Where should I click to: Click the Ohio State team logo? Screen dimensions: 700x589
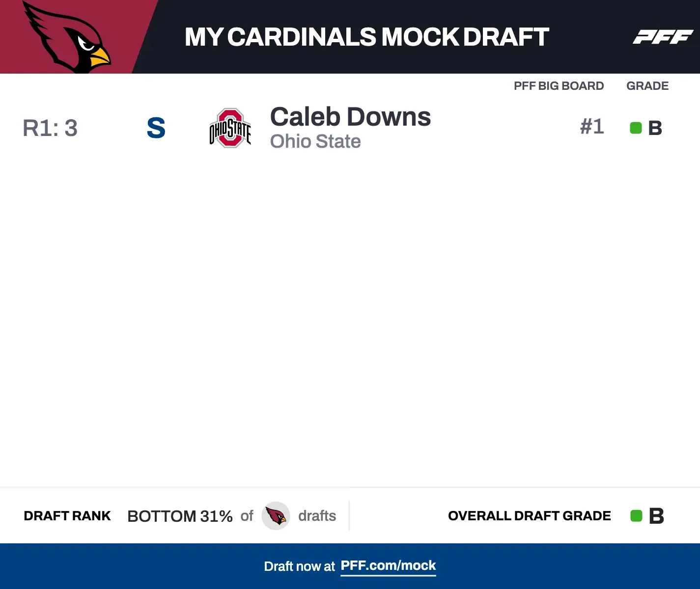coord(230,128)
